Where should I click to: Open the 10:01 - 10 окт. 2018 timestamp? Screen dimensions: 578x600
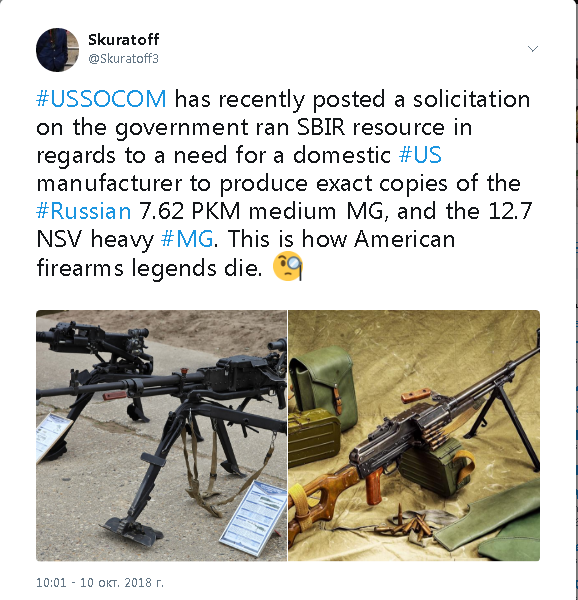point(100,582)
